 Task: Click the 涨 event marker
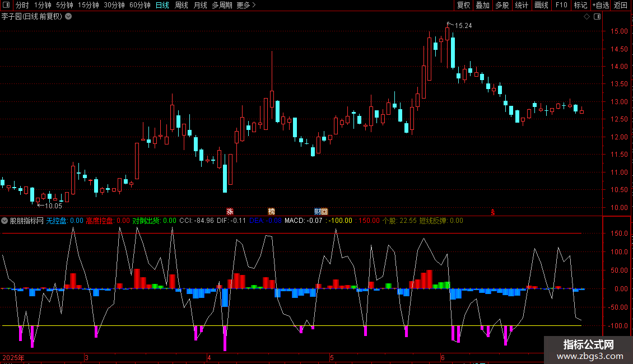point(230,212)
